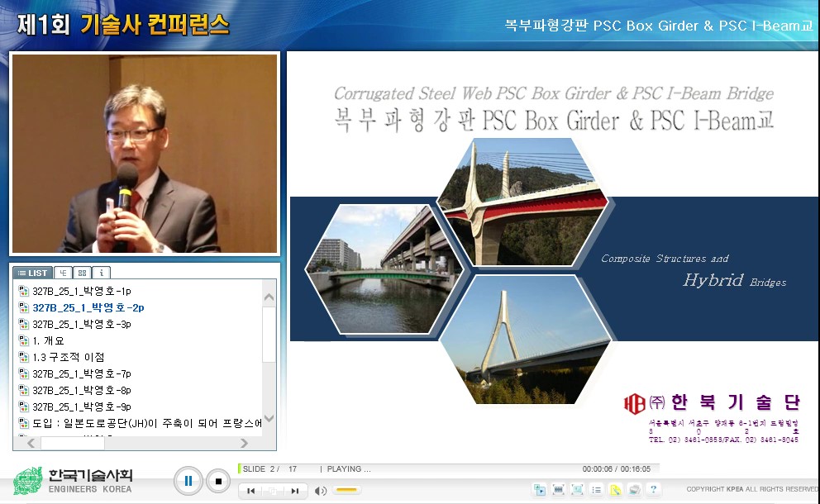This screenshot has width=820, height=504.
Task: Click the print icon in bottom toolbar
Action: (634, 489)
